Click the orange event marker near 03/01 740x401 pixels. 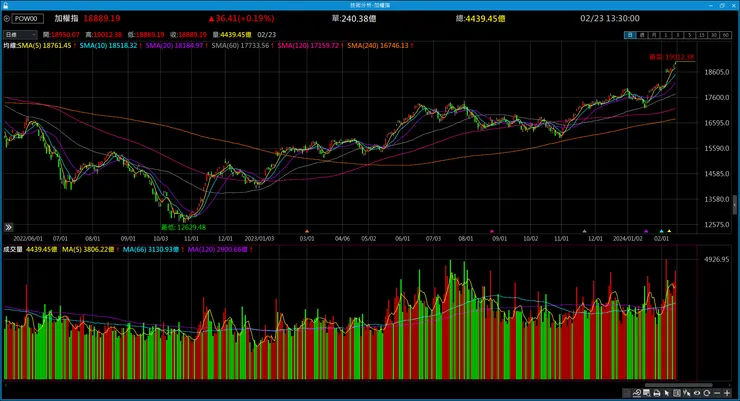click(307, 231)
